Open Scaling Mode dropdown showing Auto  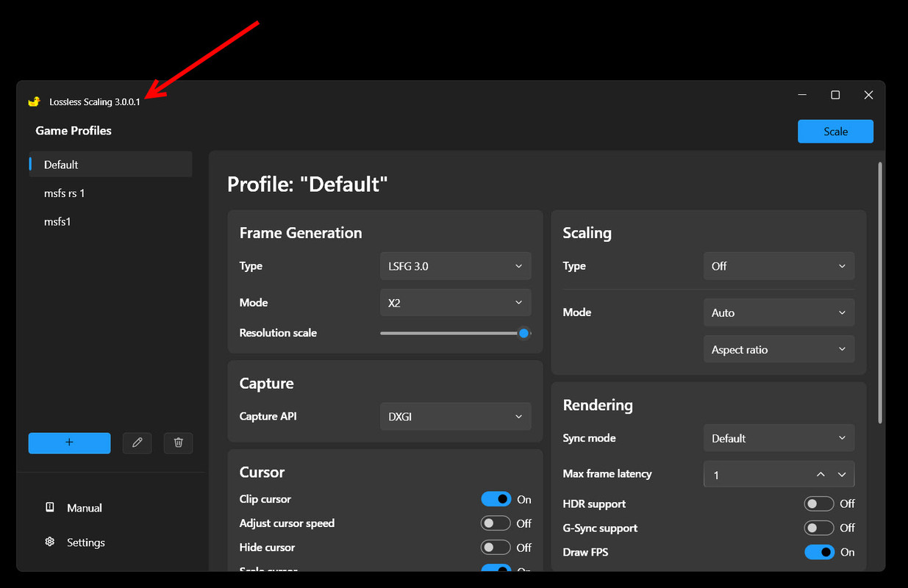click(x=779, y=312)
